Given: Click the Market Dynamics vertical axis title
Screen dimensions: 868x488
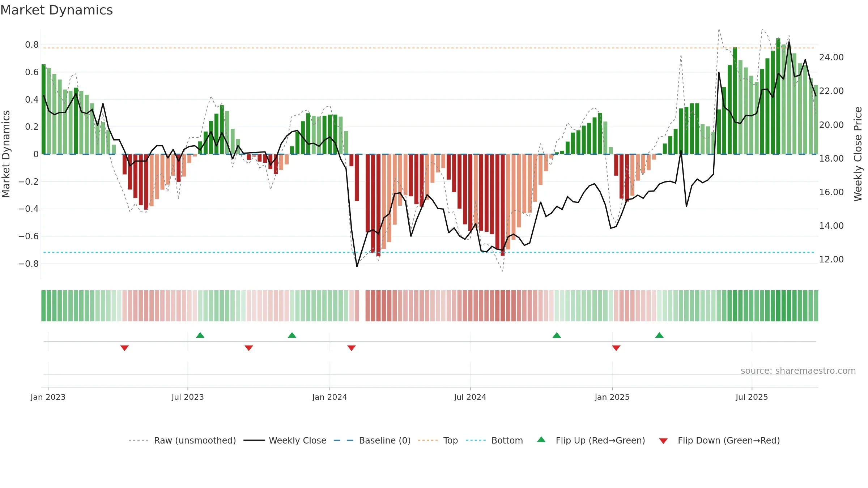Looking at the screenshot, I should pos(6,154).
